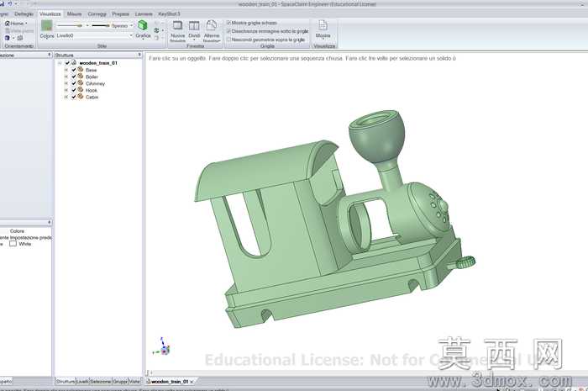This screenshot has height=391, width=588.
Task: Switch to the Livelli panel tab
Action: pos(82,381)
